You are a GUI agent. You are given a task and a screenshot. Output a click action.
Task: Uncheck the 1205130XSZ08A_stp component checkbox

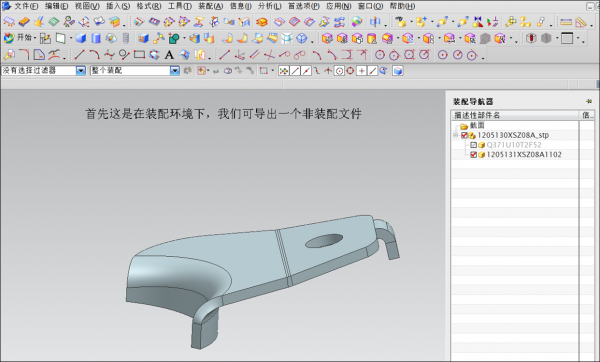pos(464,135)
